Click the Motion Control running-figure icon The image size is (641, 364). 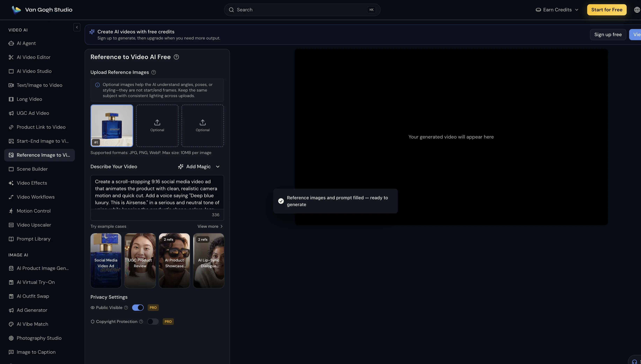coord(11,211)
